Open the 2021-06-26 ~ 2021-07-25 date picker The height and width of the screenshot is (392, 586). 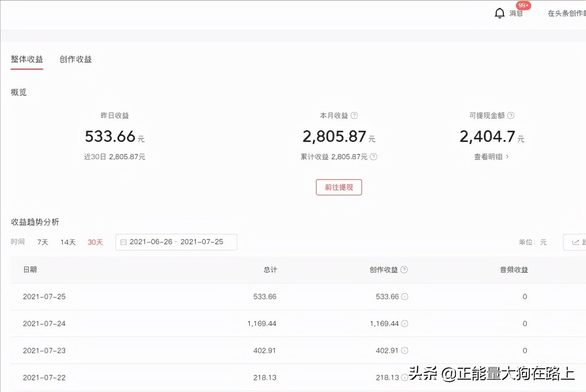(176, 242)
